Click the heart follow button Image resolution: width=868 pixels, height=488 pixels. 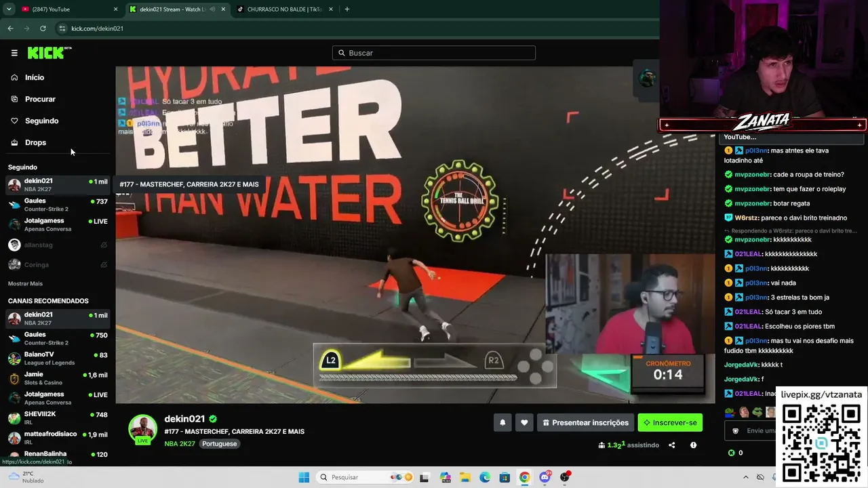(524, 423)
